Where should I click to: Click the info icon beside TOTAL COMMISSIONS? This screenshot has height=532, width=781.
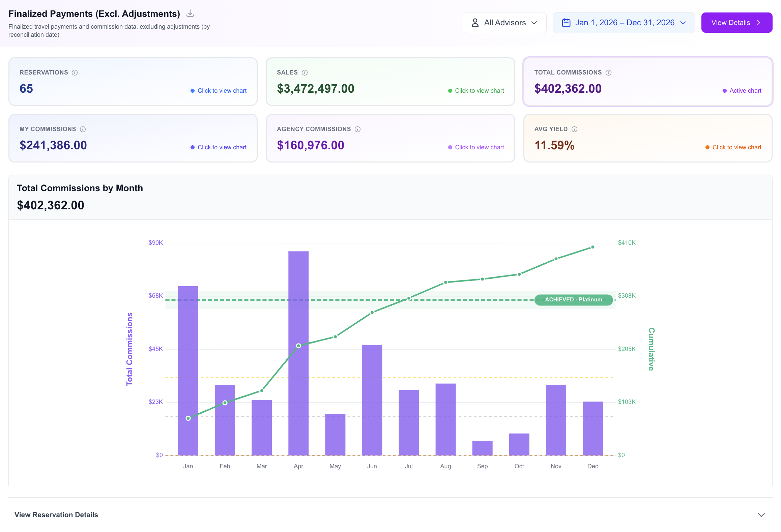point(608,72)
